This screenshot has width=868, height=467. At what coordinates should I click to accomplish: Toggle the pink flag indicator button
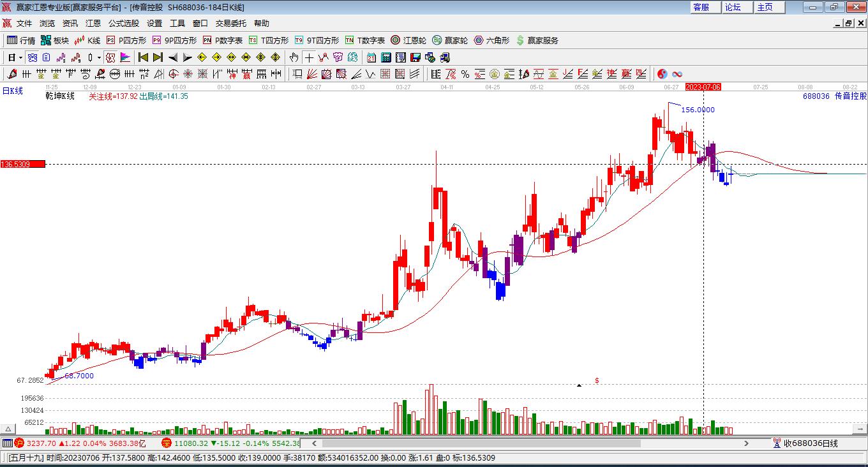[125, 57]
